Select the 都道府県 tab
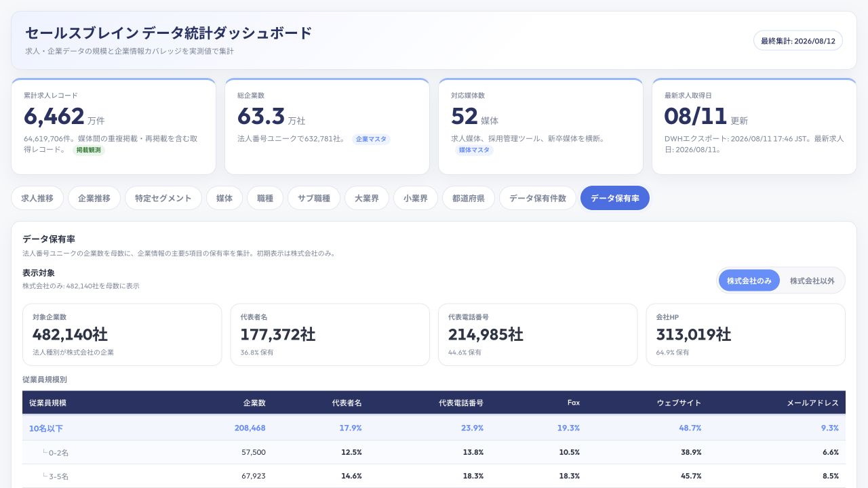The image size is (868, 488). [x=469, y=199]
